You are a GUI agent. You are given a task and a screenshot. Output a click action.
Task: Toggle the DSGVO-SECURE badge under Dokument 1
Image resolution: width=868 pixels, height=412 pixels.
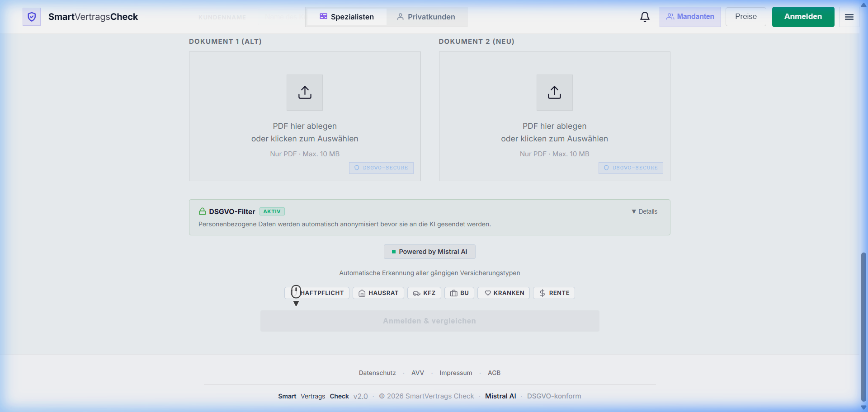point(381,168)
